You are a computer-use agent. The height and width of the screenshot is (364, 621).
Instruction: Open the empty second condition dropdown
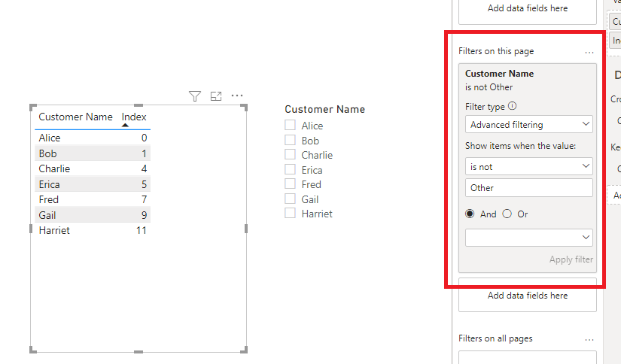pos(528,238)
